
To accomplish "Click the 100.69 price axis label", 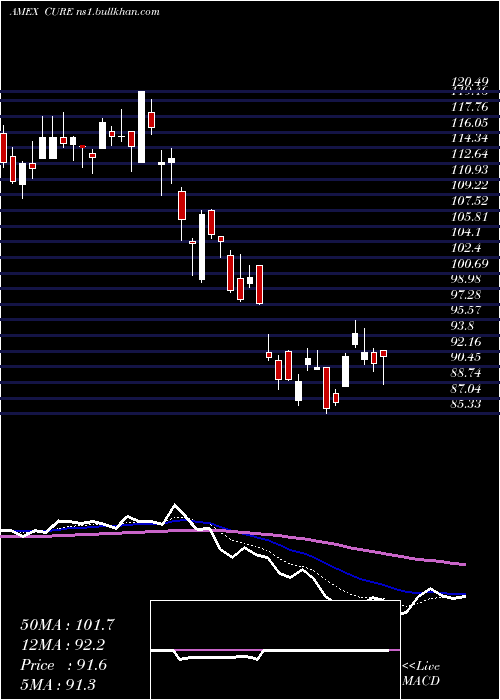I will 470,263.
